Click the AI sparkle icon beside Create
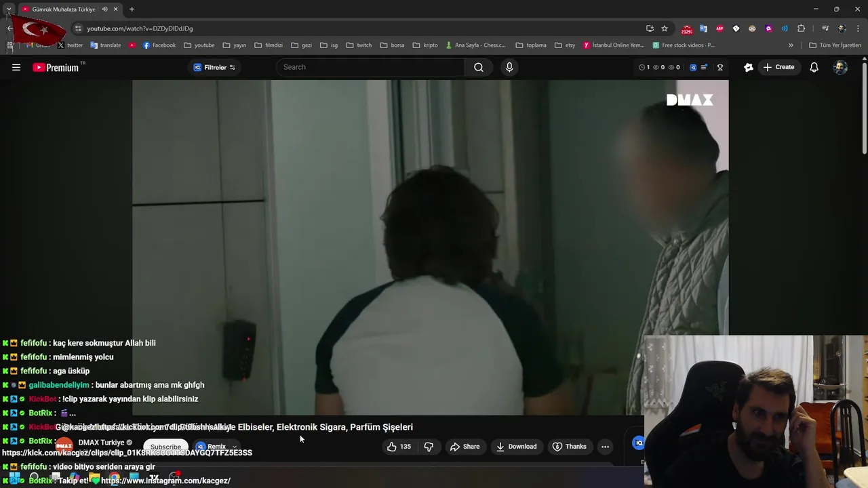This screenshot has height=488, width=868. [748, 67]
